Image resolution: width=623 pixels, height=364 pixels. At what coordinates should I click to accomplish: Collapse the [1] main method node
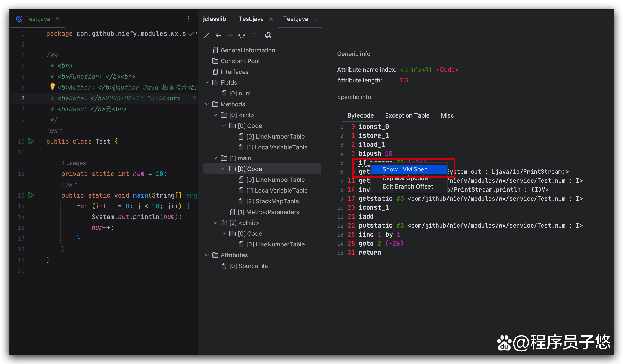pos(215,158)
